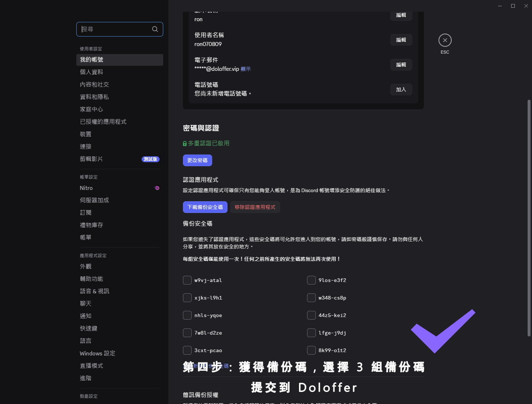This screenshot has width=532, height=404.
Task: Click 顯示 to reveal the email
Action: (246, 69)
